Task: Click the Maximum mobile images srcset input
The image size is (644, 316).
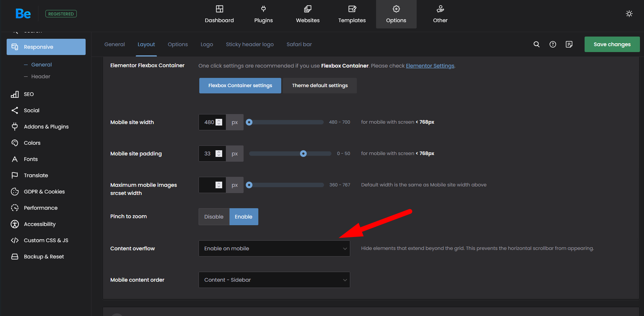Action: (212, 185)
